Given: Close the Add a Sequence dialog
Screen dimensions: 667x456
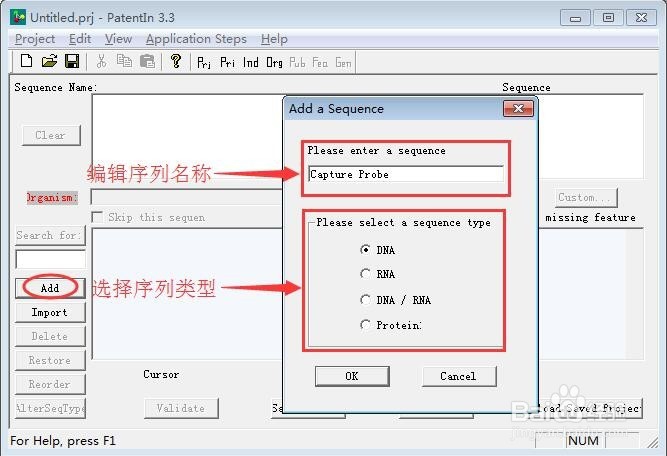Looking at the screenshot, I should [x=518, y=108].
